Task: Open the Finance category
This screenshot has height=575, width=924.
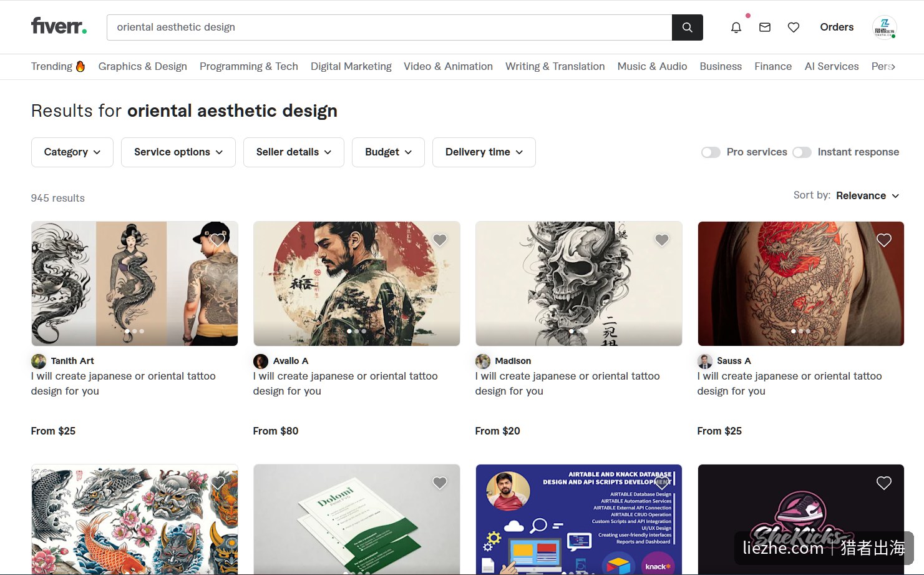Action: coord(773,67)
